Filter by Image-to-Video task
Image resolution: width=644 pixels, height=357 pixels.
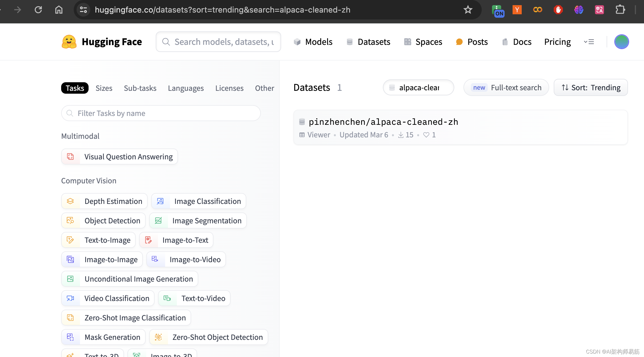pos(186,259)
